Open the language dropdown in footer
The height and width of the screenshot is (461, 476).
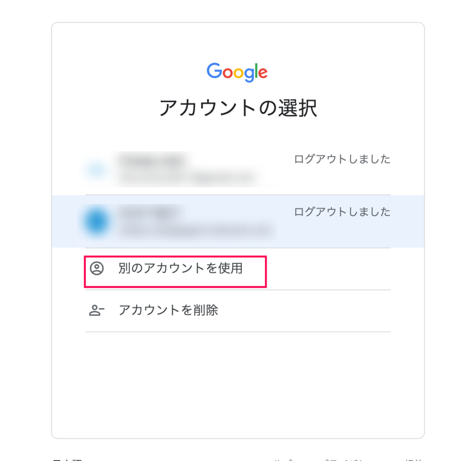click(x=67, y=459)
